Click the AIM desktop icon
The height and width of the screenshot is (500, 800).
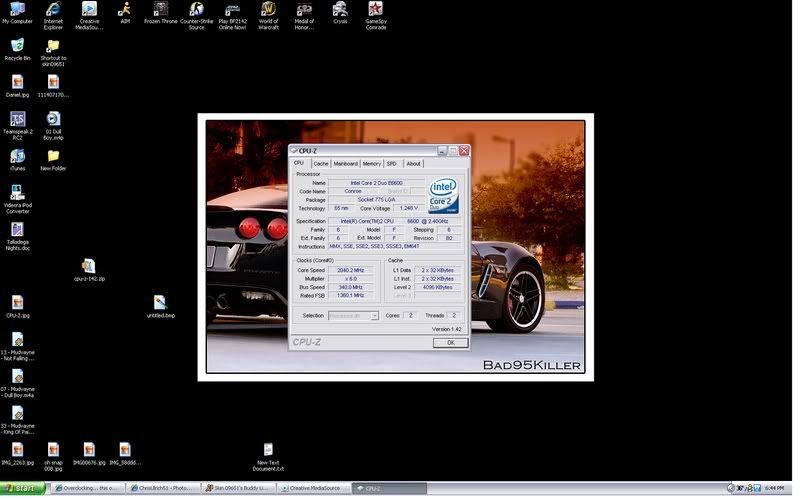tap(125, 10)
